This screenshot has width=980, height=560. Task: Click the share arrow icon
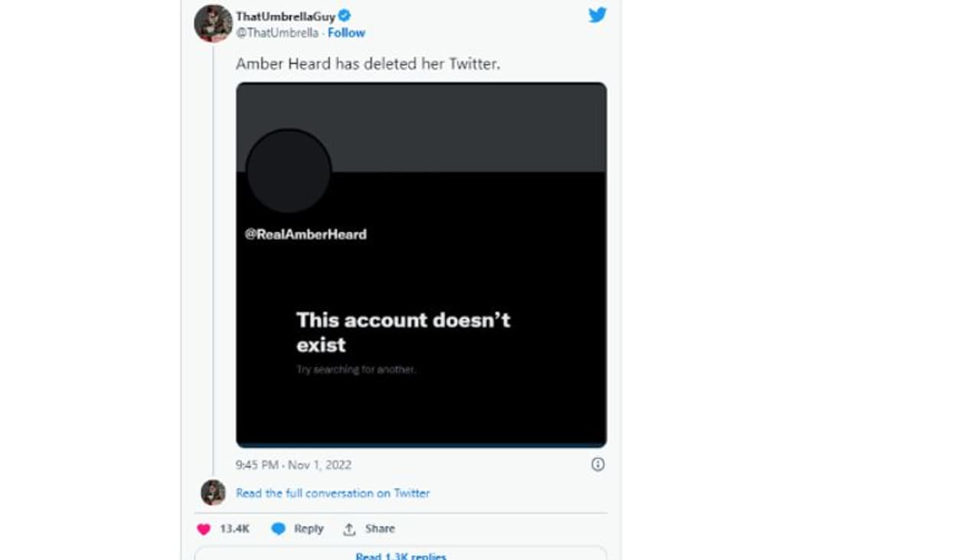coord(349,529)
